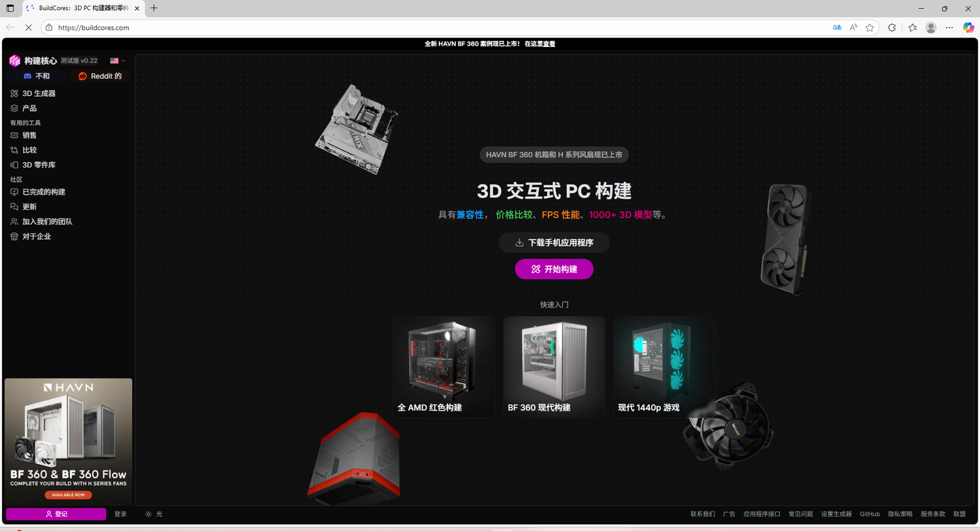Viewport: 980px width, 531px height.
Task: Open the 现代 1440p 游戏 quick-start card
Action: tap(664, 367)
